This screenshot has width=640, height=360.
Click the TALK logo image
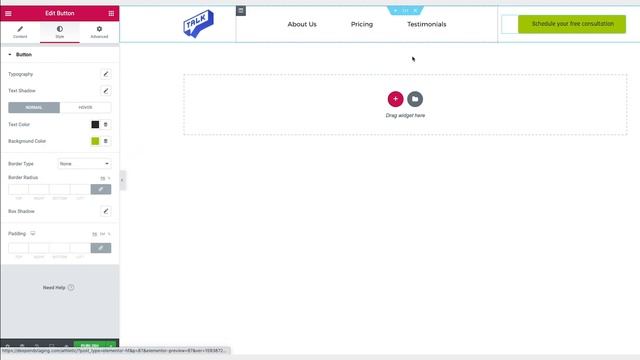pyautogui.click(x=198, y=24)
